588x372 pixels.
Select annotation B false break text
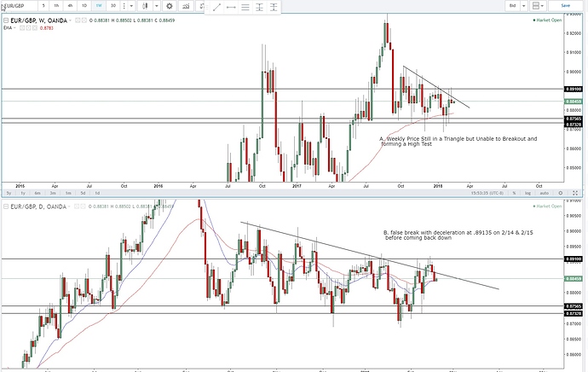(458, 235)
